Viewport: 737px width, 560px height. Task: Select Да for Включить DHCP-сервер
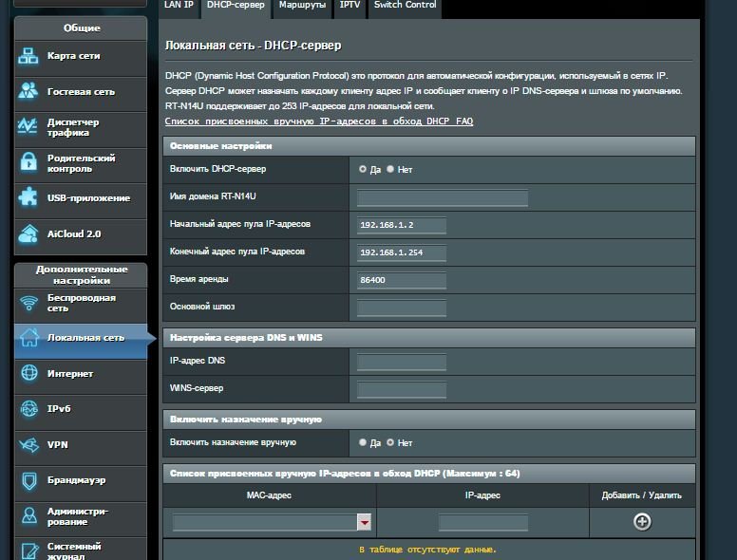tap(363, 169)
